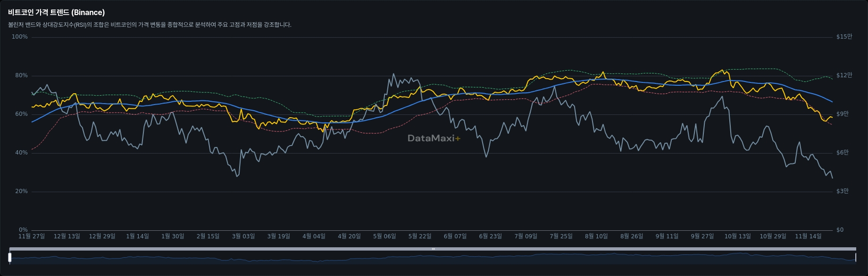868x276 pixels.
Task: Click the chart subtitle describing Bollinger Bands and RSI
Action: click(150, 24)
